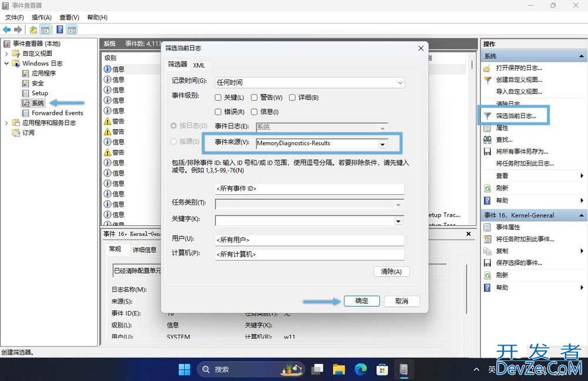Viewport: 588px width, 381px height.
Task: Click 将任务附加到此日志 action
Action: click(x=525, y=163)
